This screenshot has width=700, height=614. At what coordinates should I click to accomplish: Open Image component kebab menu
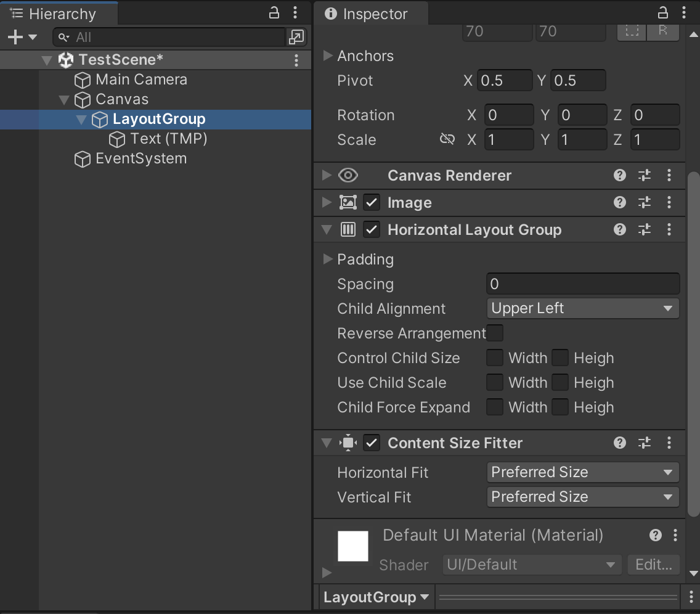point(669,202)
